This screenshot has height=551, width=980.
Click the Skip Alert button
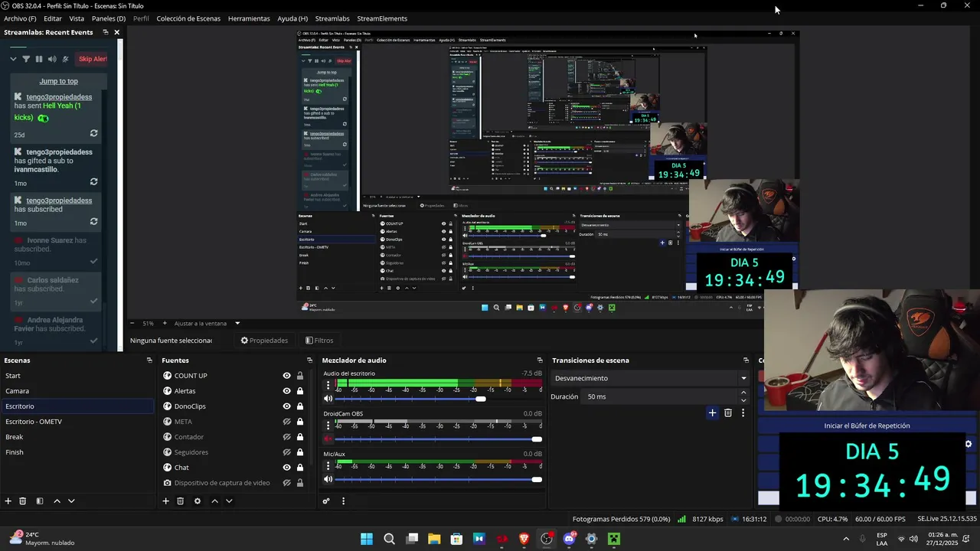pos(92,59)
